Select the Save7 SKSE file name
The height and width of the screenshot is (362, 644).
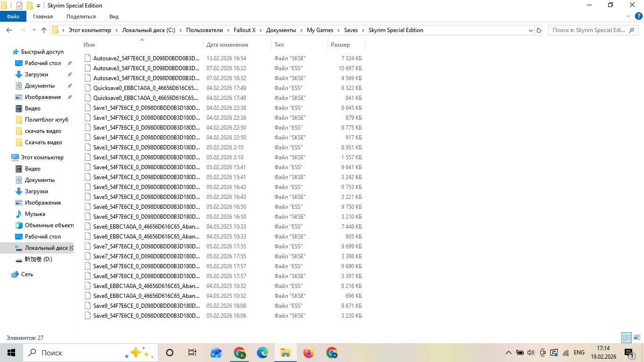[x=146, y=256]
